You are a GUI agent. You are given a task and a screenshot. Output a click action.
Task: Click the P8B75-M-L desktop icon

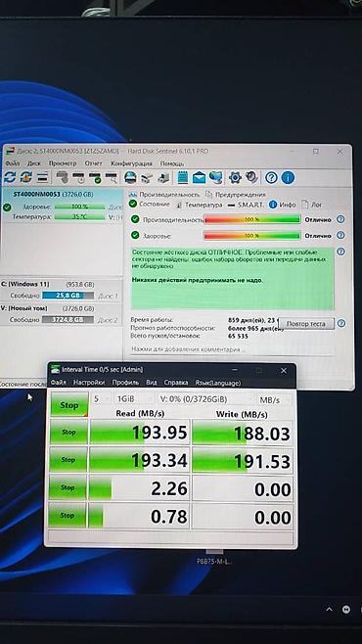point(214,558)
